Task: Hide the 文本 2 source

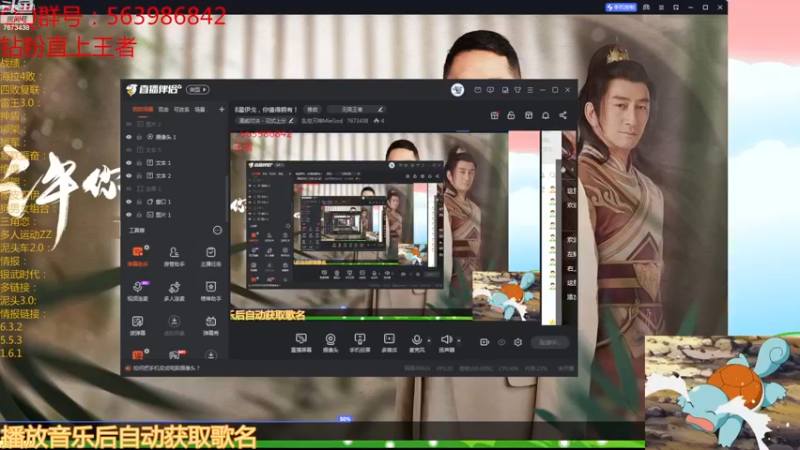Action: click(129, 176)
